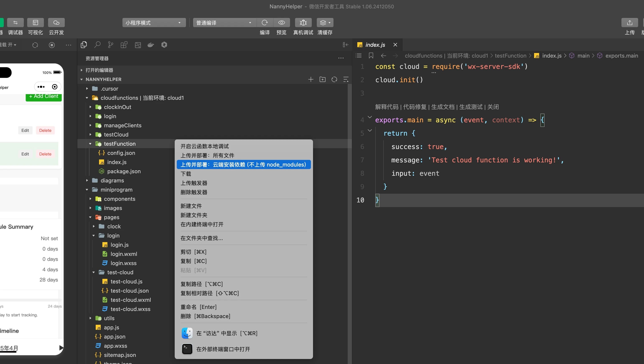This screenshot has height=364, width=644.
Task: Collapse the testFunction folder
Action: [x=90, y=144]
